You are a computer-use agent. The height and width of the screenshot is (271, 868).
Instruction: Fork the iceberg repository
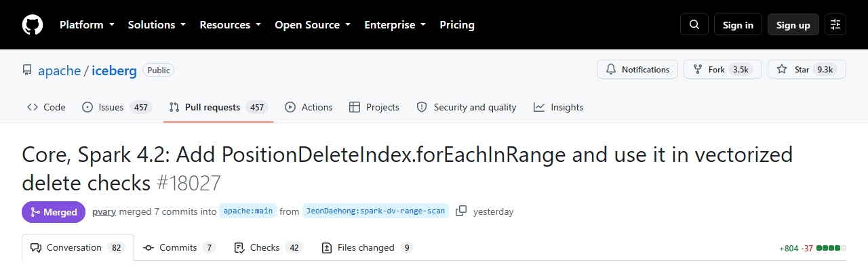pyautogui.click(x=723, y=69)
